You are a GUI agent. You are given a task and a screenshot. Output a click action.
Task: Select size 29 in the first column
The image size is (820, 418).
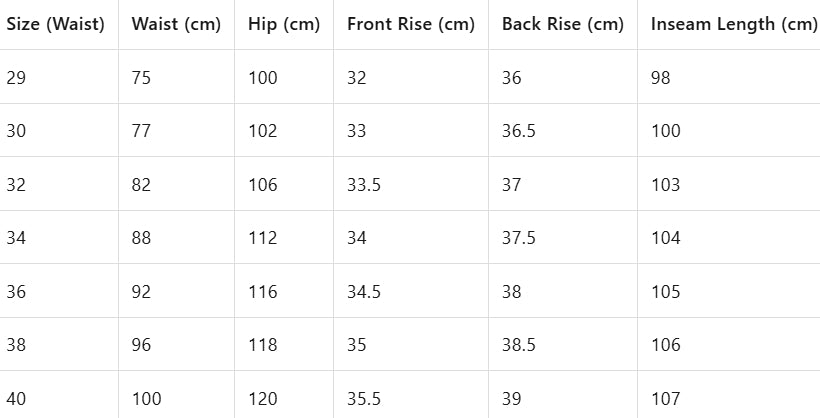point(17,78)
